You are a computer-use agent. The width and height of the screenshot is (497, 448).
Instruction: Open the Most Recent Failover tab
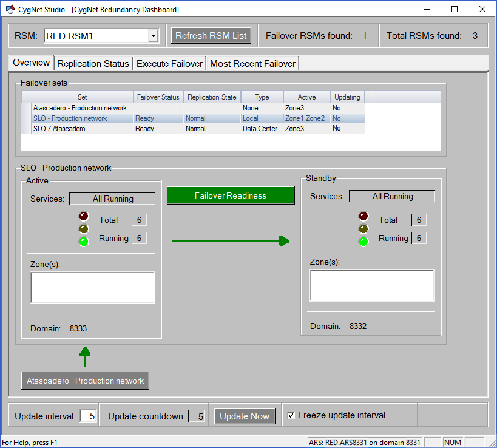(x=252, y=63)
